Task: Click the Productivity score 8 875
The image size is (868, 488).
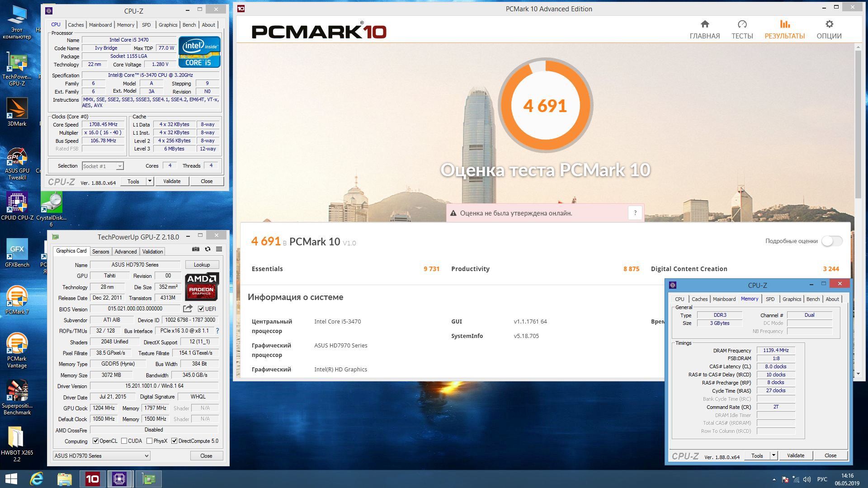Action: click(631, 269)
